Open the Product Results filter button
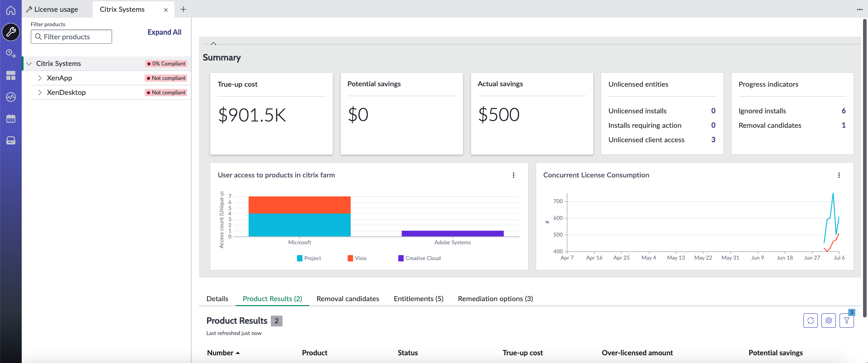868x363 pixels. click(x=847, y=321)
